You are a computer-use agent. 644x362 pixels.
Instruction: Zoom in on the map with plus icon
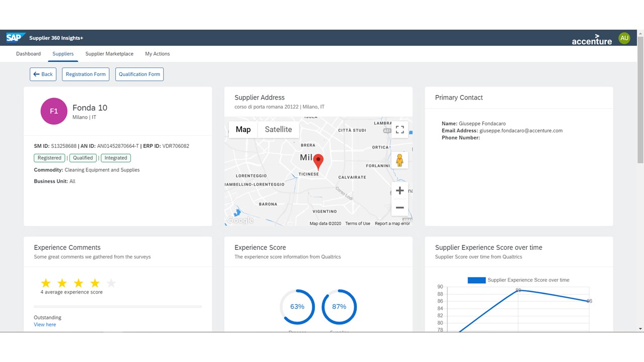(x=399, y=190)
